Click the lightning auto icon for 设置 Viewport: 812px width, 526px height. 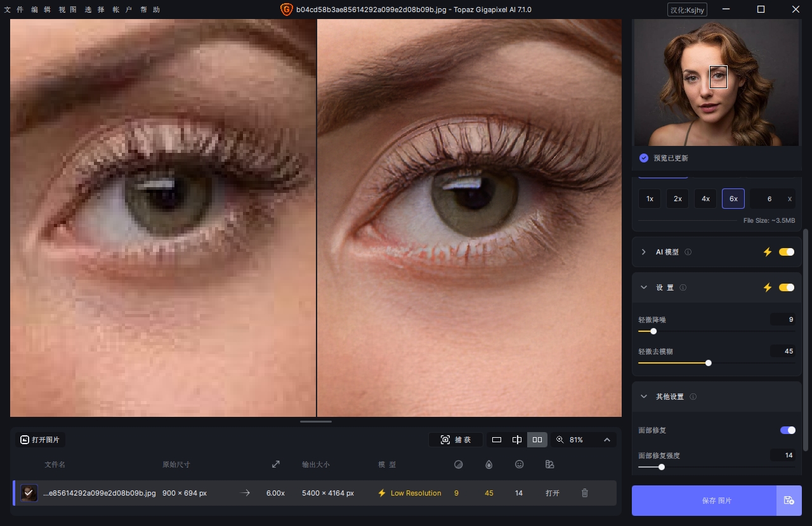coord(768,287)
